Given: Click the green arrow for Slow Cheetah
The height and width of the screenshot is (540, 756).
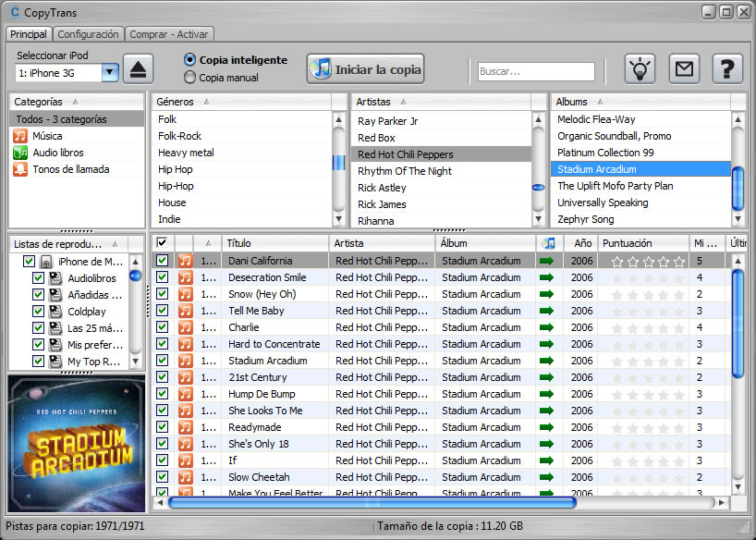Looking at the screenshot, I should 547,477.
